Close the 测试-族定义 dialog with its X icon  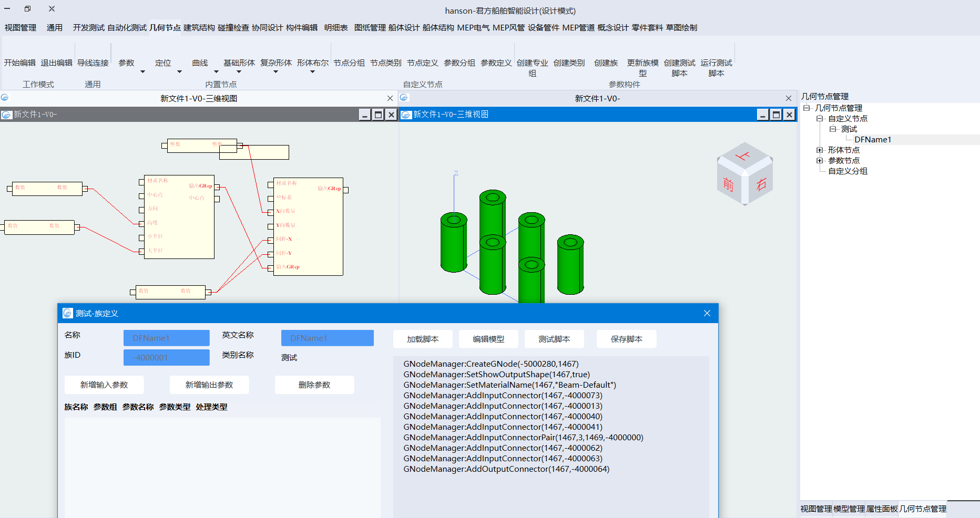707,313
